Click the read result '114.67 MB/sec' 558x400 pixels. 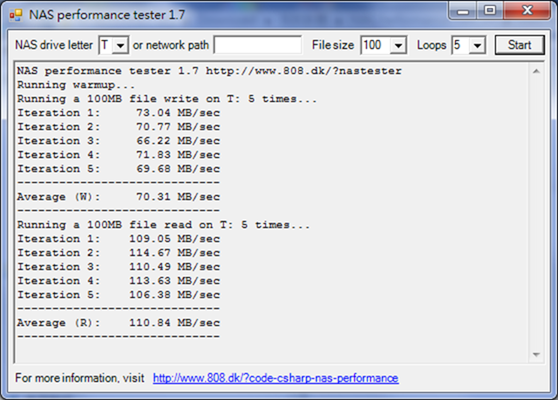[x=174, y=253]
